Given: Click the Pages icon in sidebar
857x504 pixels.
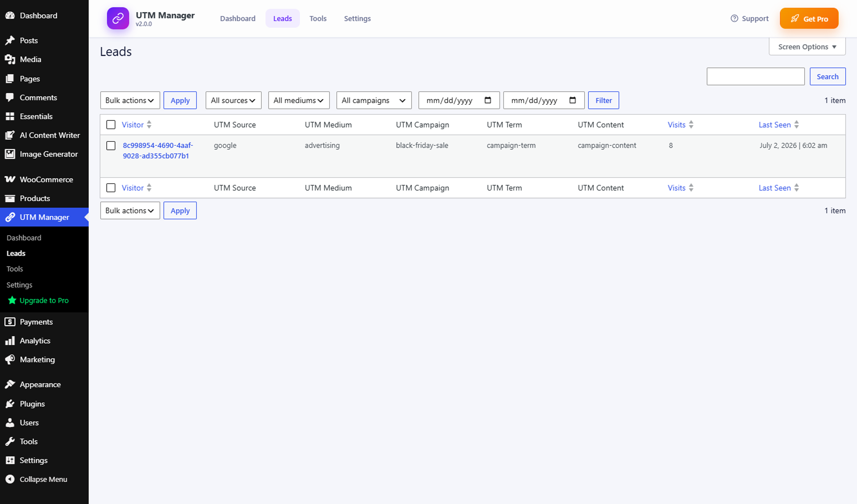Looking at the screenshot, I should click(x=10, y=79).
